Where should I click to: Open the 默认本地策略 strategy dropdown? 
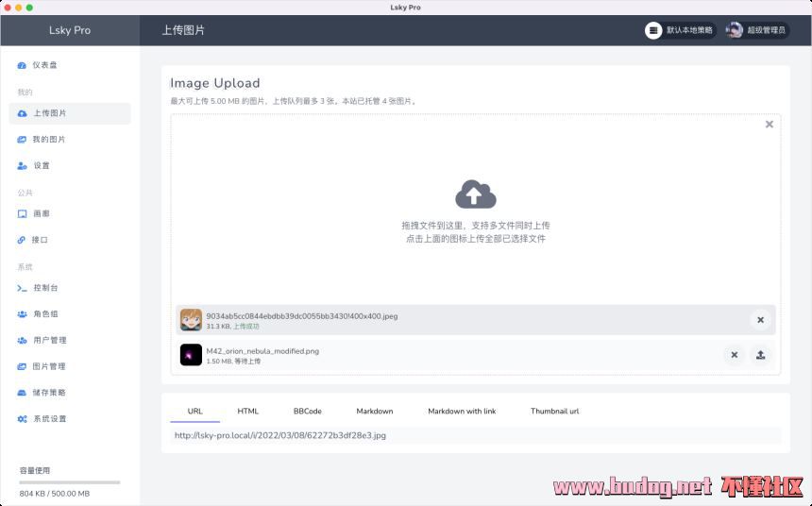pos(680,30)
